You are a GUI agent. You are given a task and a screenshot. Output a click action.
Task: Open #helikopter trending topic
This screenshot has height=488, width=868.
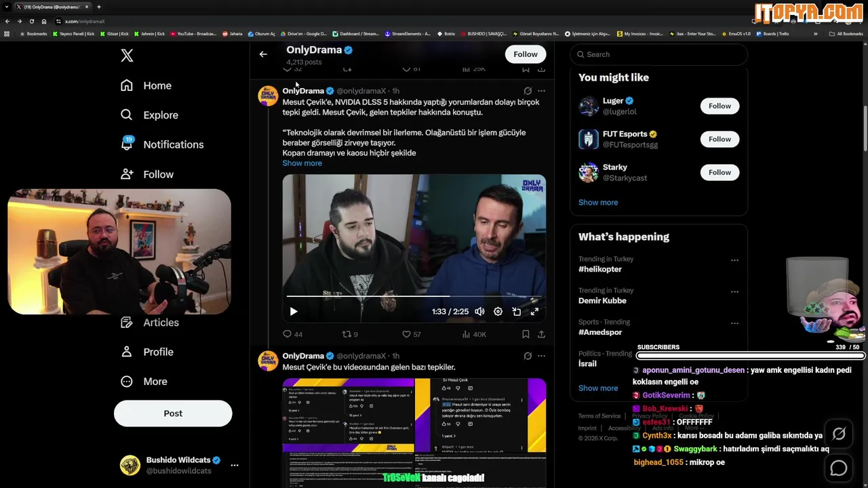600,269
